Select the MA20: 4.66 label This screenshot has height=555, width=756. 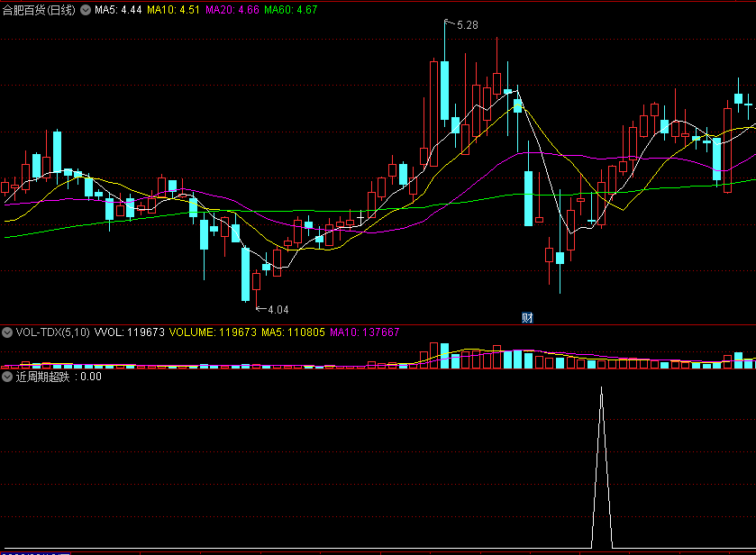point(232,10)
